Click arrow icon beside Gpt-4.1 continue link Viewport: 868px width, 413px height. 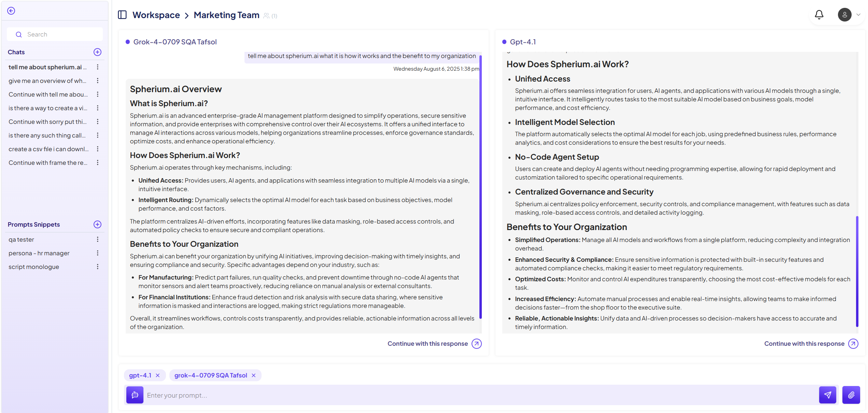coord(853,344)
